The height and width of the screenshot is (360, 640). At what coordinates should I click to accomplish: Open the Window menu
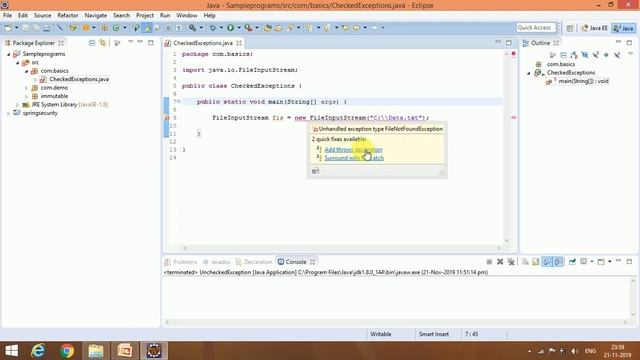(187, 16)
